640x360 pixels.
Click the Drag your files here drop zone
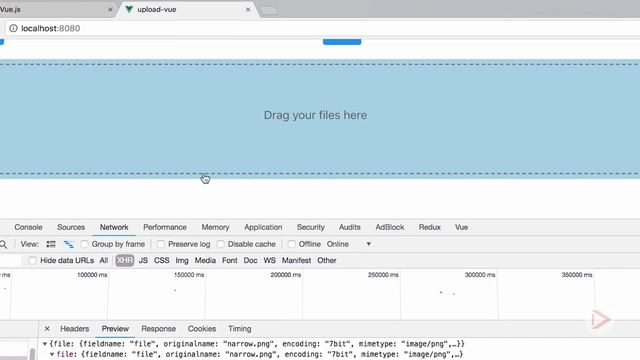pos(320,119)
